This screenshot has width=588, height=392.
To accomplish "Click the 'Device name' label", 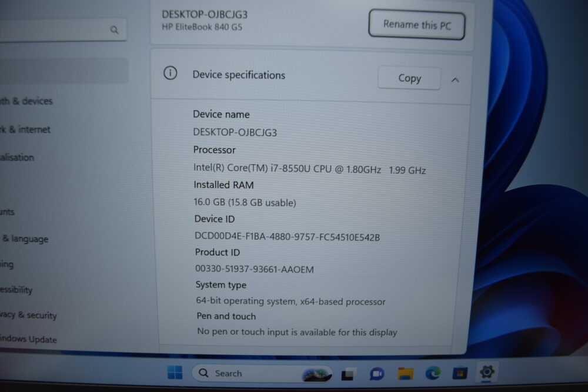I will (221, 114).
